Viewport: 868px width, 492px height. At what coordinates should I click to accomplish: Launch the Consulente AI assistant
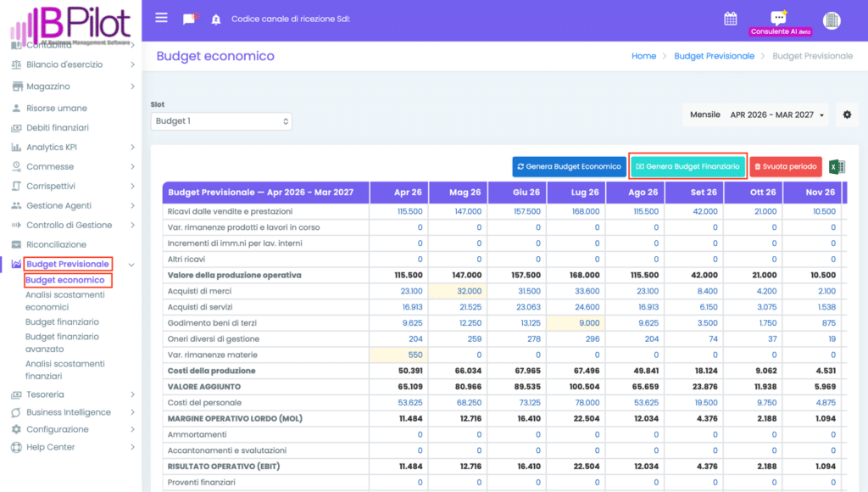click(x=780, y=22)
